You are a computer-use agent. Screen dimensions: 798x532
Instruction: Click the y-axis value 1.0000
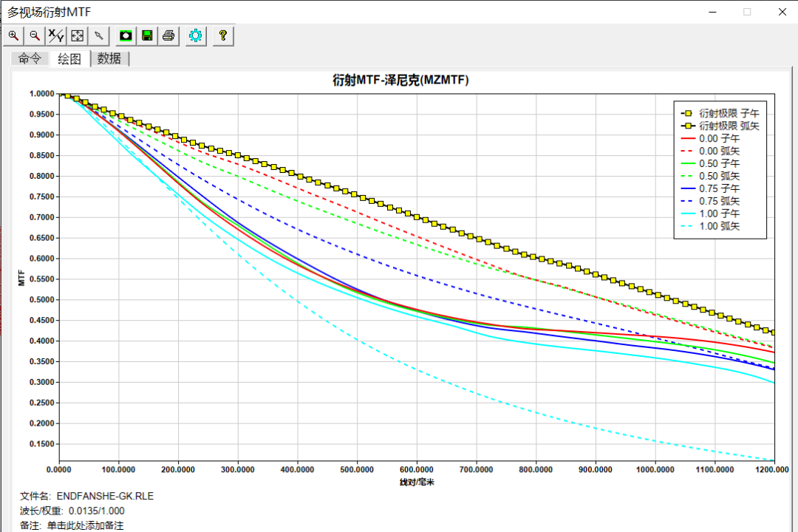coord(41,94)
